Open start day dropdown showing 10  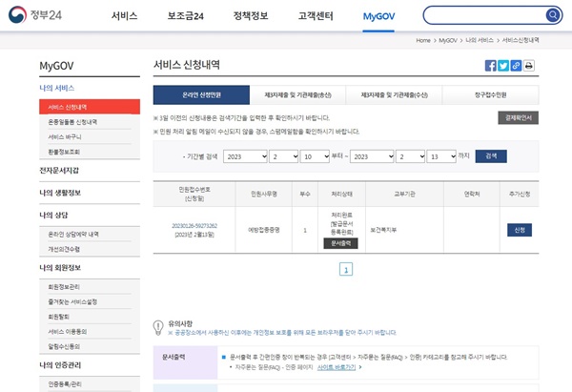(x=315, y=156)
